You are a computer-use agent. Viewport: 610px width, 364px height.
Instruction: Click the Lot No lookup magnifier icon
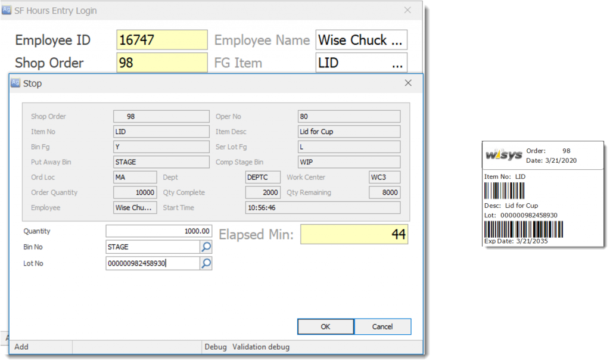pyautogui.click(x=206, y=263)
